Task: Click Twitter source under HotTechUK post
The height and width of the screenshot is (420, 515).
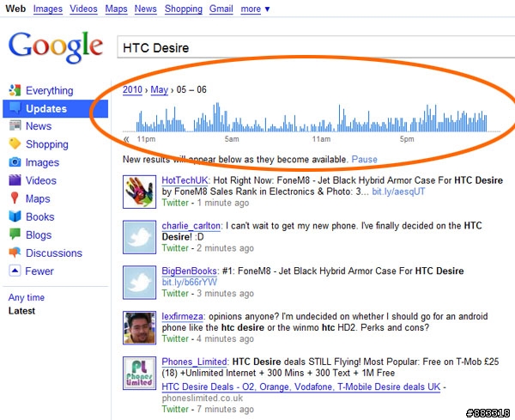Action: pos(175,203)
